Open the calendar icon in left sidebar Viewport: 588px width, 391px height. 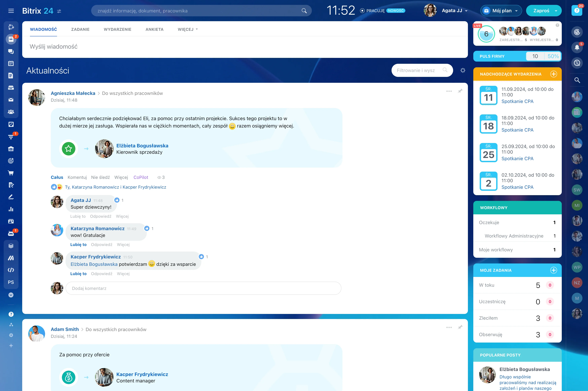(x=11, y=63)
